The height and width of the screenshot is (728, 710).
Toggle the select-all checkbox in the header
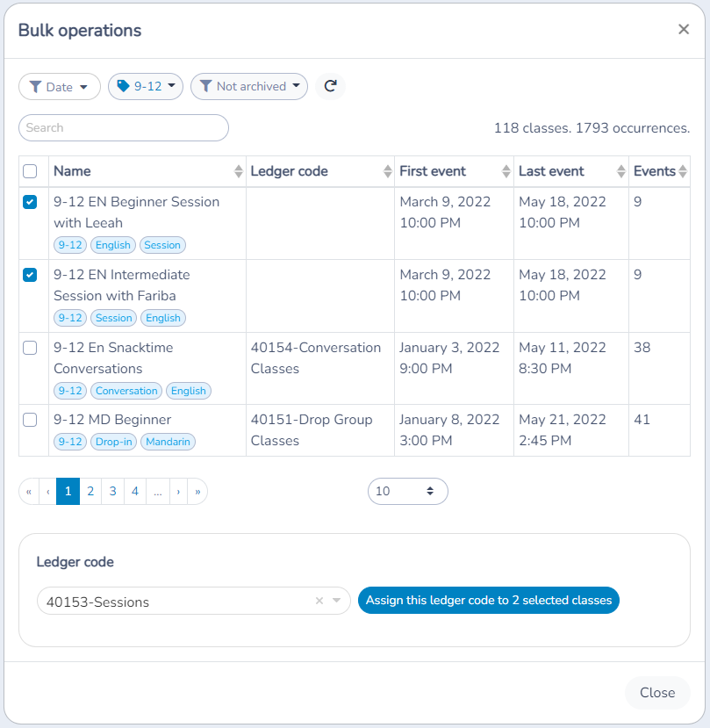(30, 171)
